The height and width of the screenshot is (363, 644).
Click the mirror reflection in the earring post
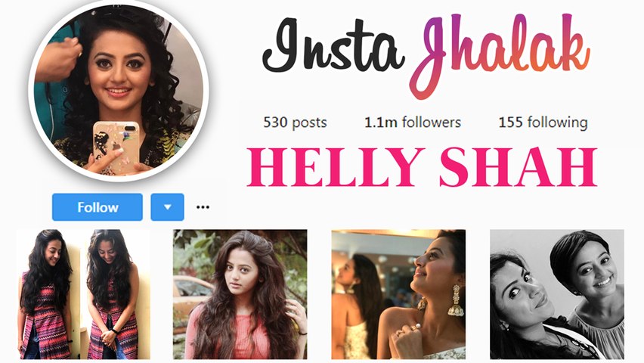click(358, 302)
